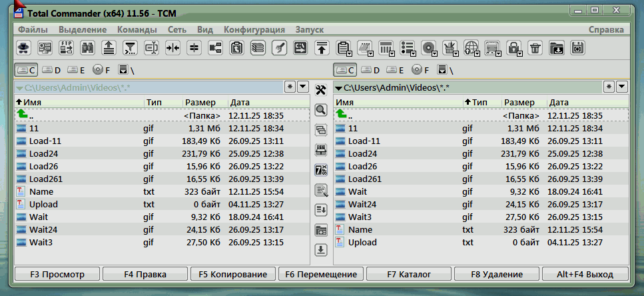Screen dimensions: 644x296
Task: Open the left panel directory history dropdown
Action: [x=302, y=87]
